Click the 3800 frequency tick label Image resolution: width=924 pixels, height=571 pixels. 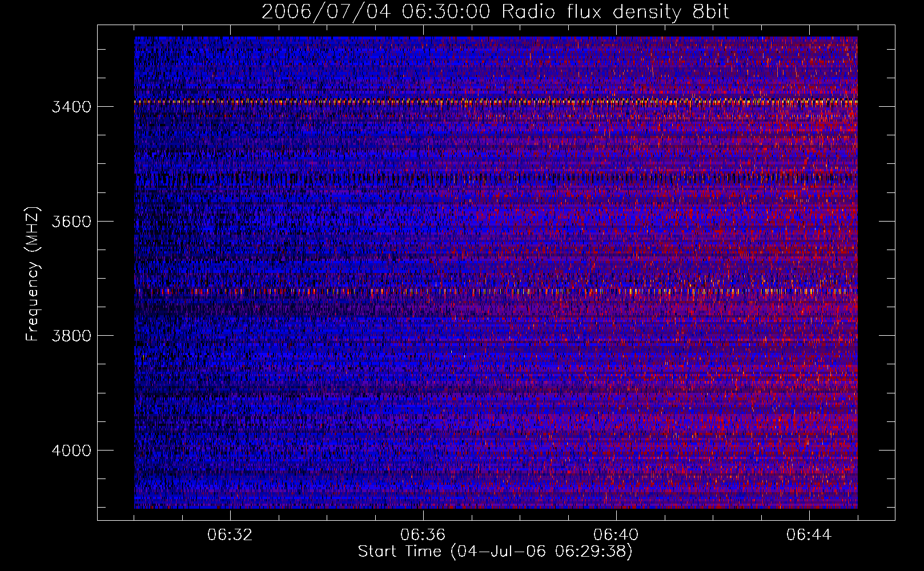[71, 336]
